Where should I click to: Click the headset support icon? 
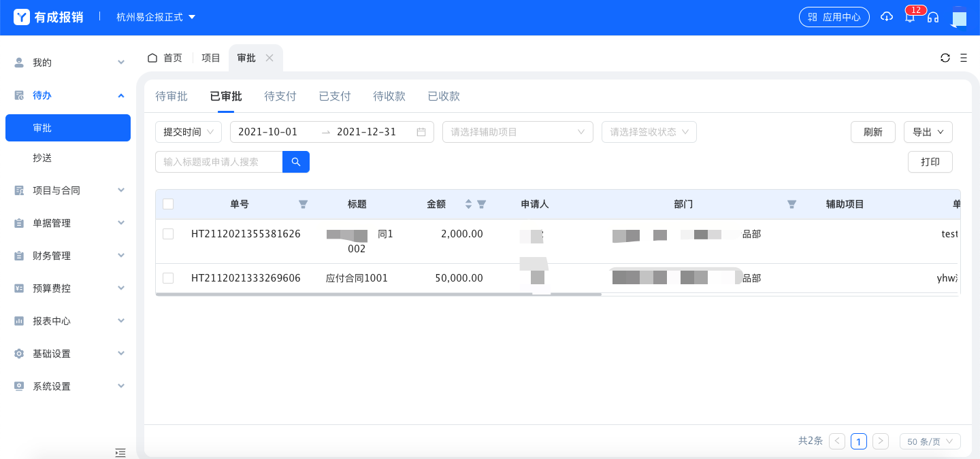(933, 17)
